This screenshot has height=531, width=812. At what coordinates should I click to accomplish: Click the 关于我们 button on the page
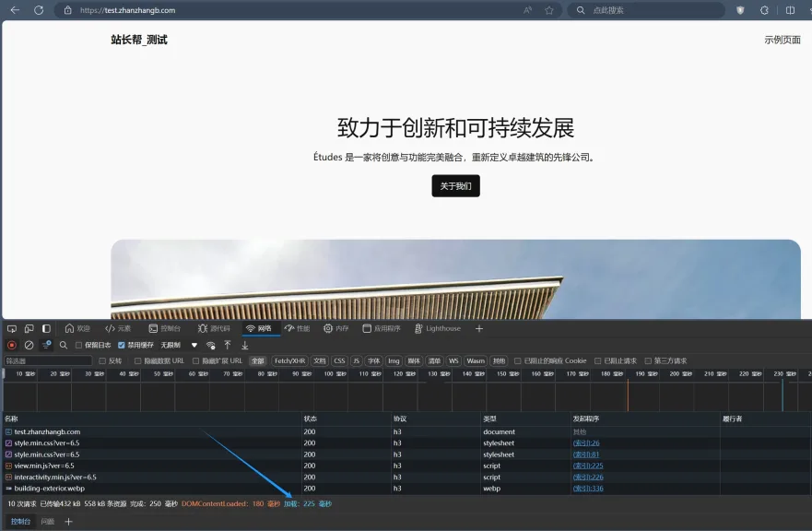pyautogui.click(x=455, y=185)
